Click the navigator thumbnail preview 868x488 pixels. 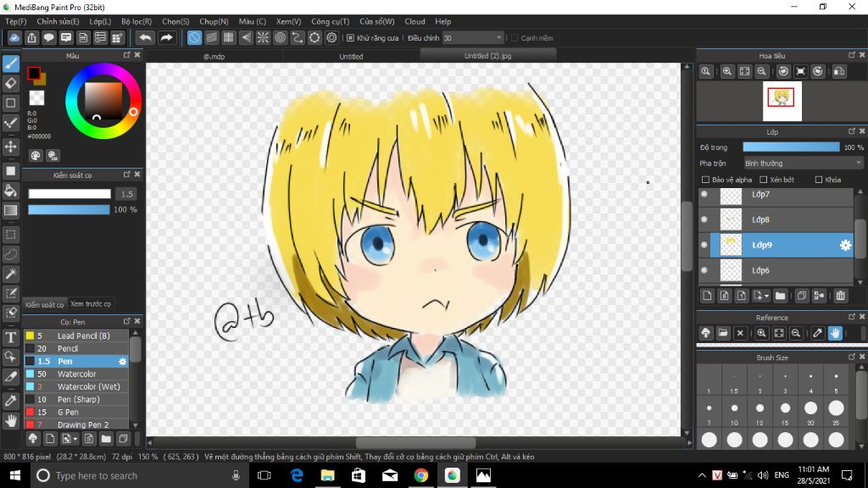(782, 101)
